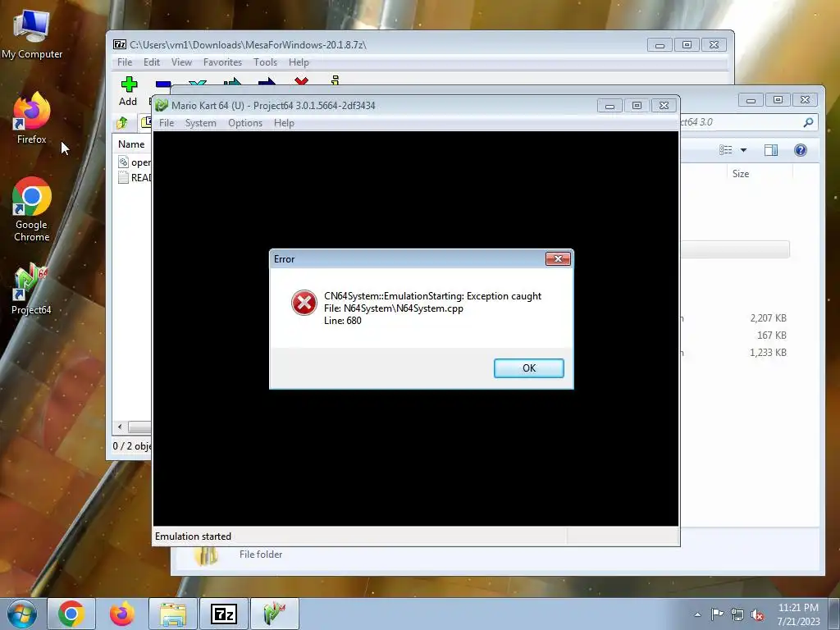The height and width of the screenshot is (630, 840).
Task: Click Emulation started status text
Action: click(193, 536)
